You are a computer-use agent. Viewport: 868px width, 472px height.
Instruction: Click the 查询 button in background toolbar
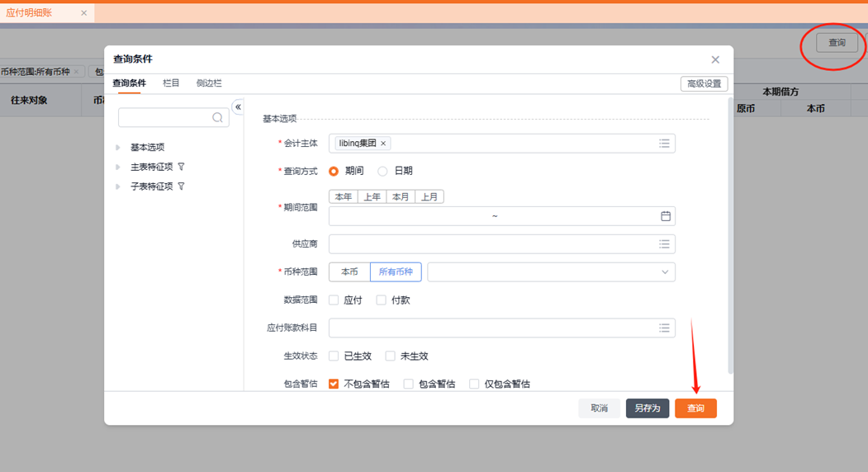[837, 43]
